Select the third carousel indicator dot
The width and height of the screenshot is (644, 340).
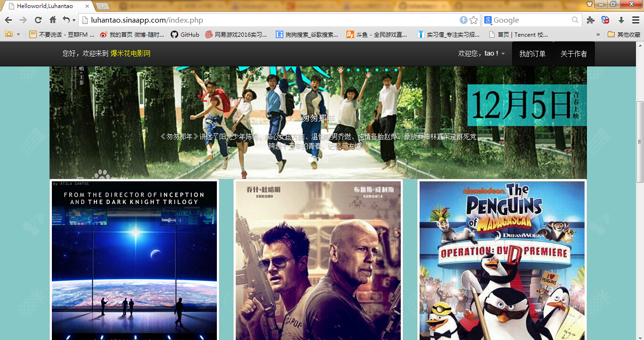(326, 160)
